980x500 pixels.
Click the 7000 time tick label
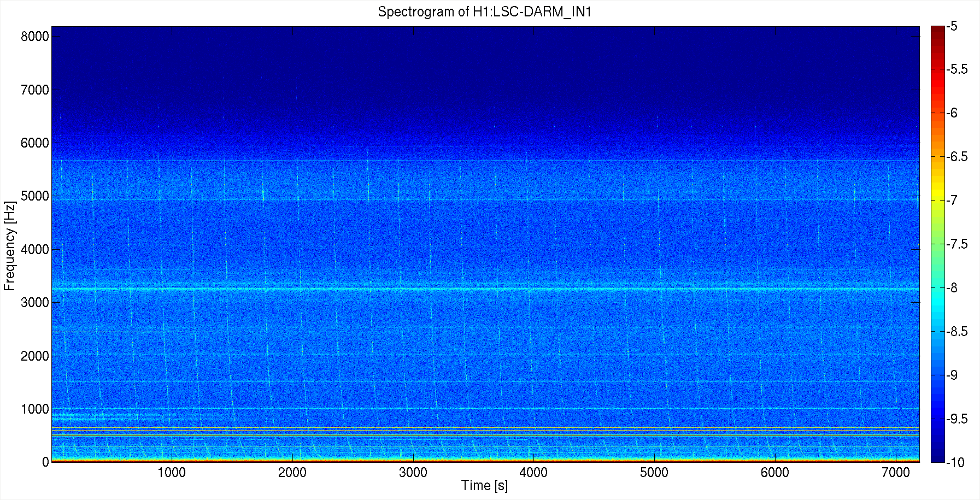pyautogui.click(x=896, y=473)
